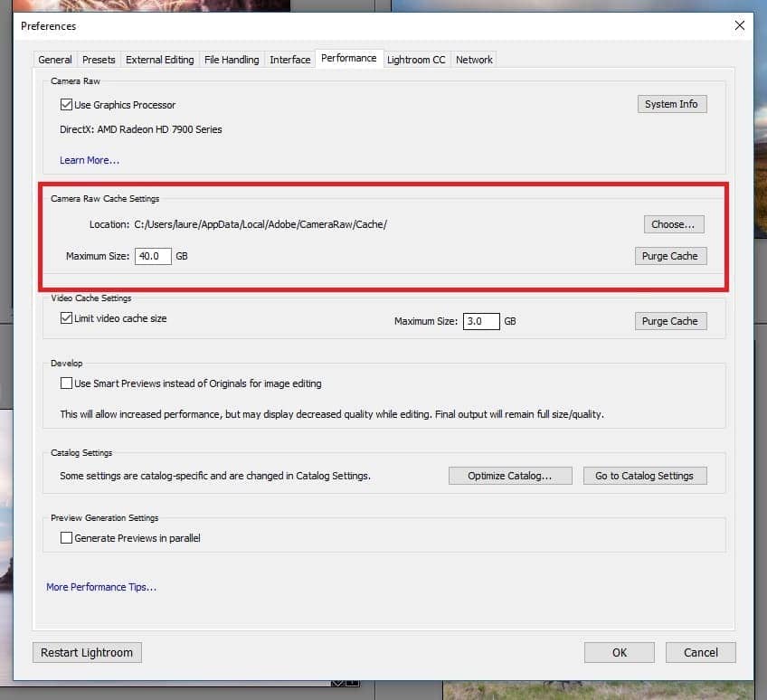
Task: Click the Optimize Catalog... button
Action: (x=511, y=476)
